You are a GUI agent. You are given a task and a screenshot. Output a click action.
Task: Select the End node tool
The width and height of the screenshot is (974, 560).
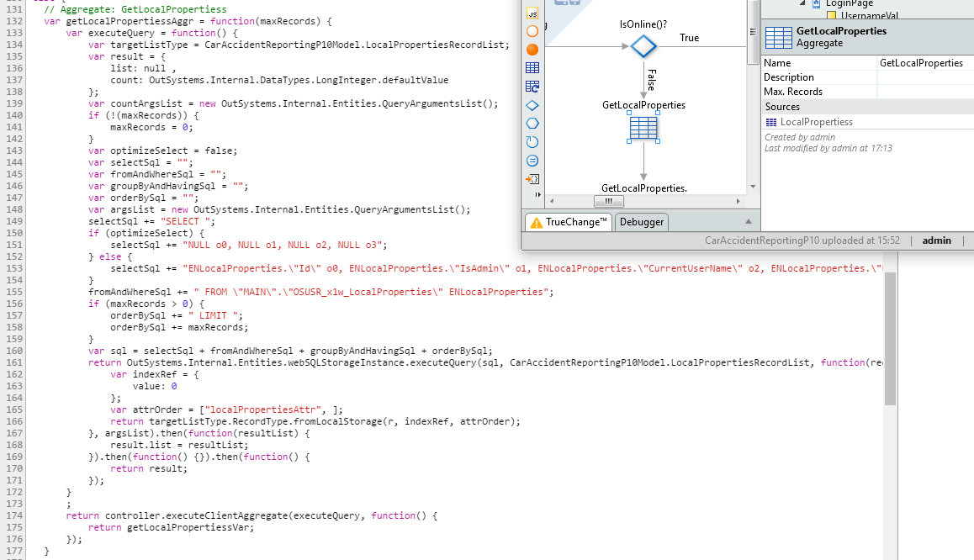533,49
